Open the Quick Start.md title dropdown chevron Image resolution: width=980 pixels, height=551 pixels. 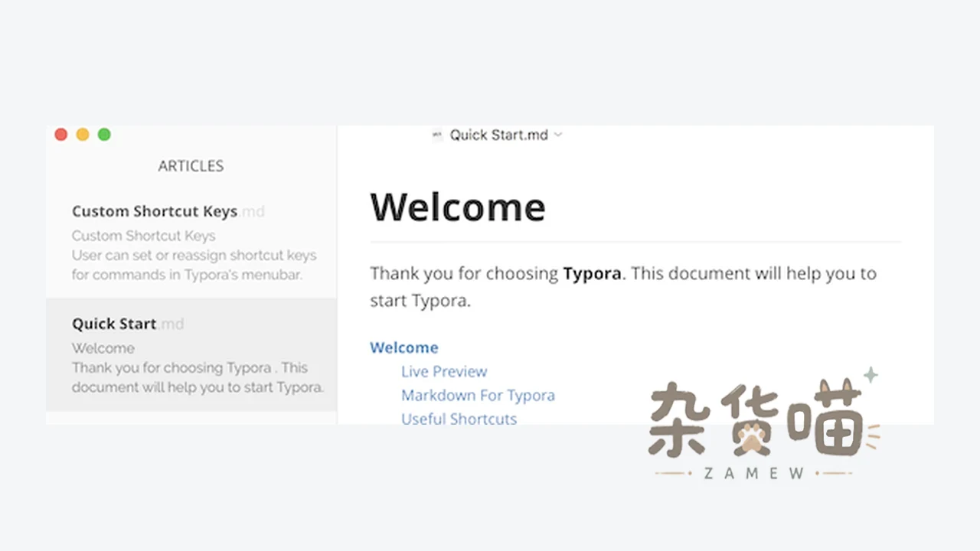558,135
